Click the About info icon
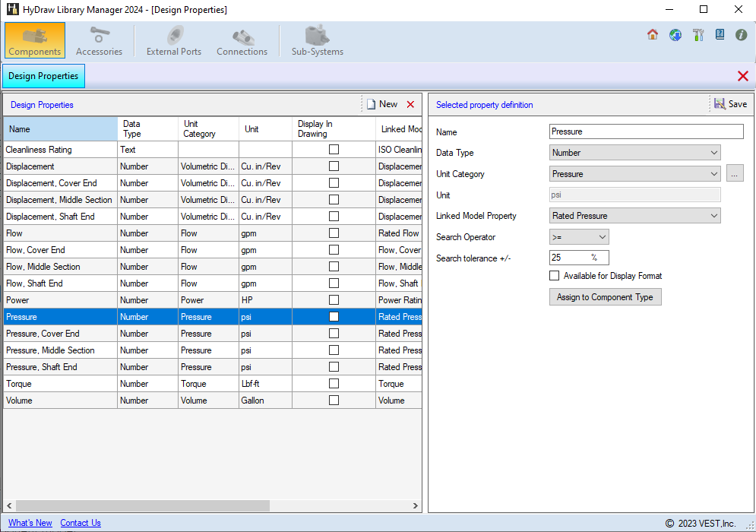This screenshot has height=532, width=756. 741,35
